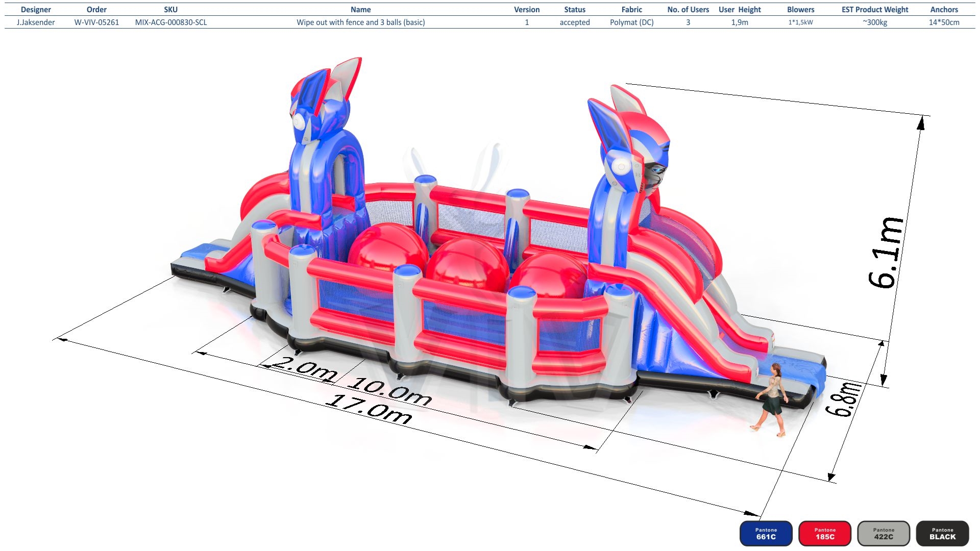
Task: Select designer name J.Jaksender
Action: [36, 22]
